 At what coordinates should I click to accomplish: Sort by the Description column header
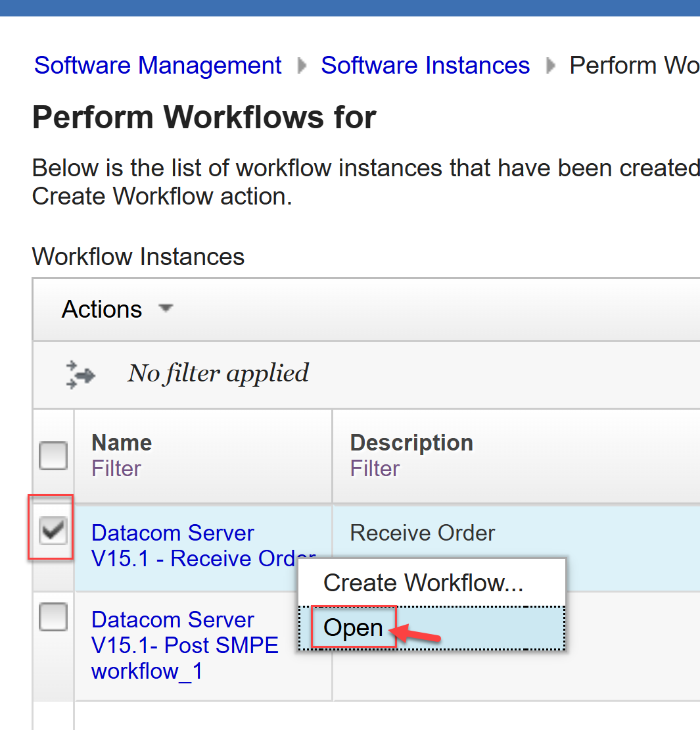tap(411, 443)
